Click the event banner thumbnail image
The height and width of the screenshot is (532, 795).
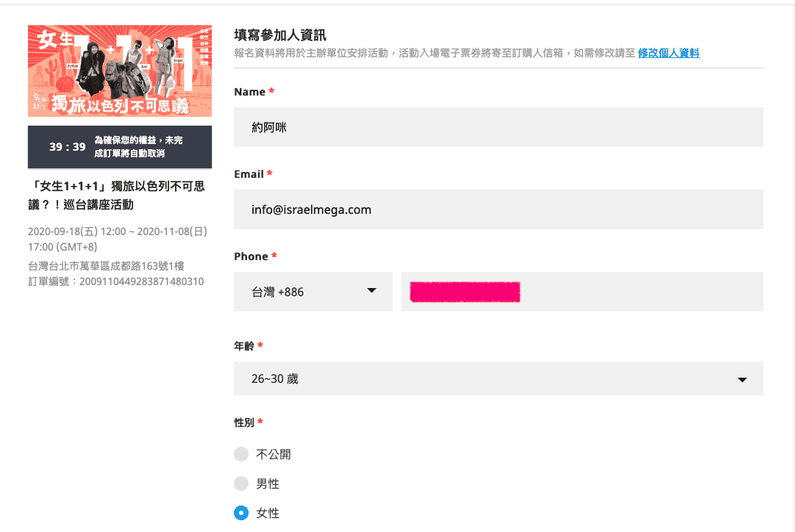[x=120, y=71]
